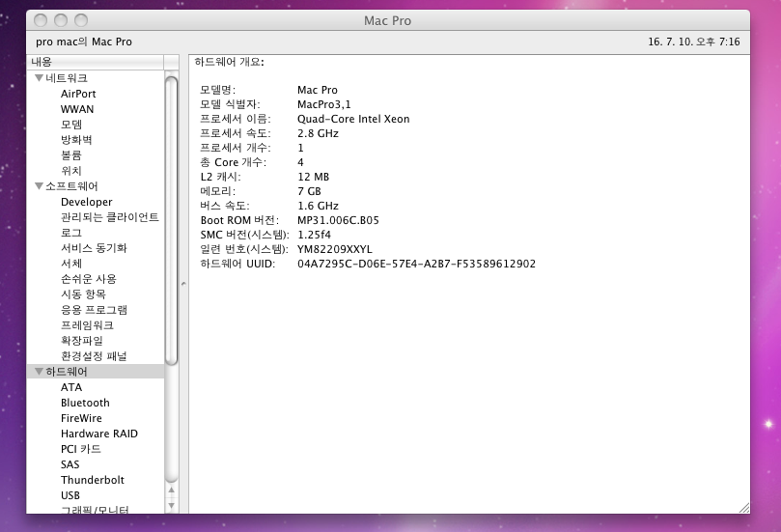Click the split pane divider handle
The image size is (781, 532).
click(x=183, y=284)
